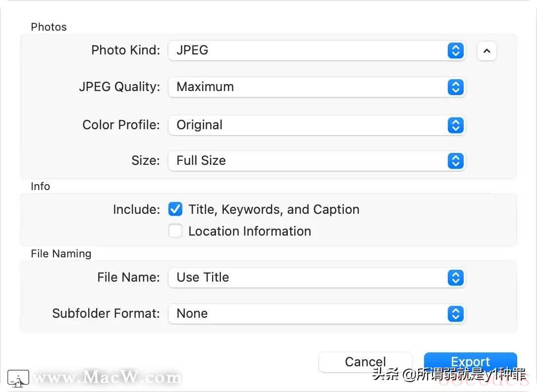Click the blue arrows beside Photo Kind

click(x=455, y=50)
